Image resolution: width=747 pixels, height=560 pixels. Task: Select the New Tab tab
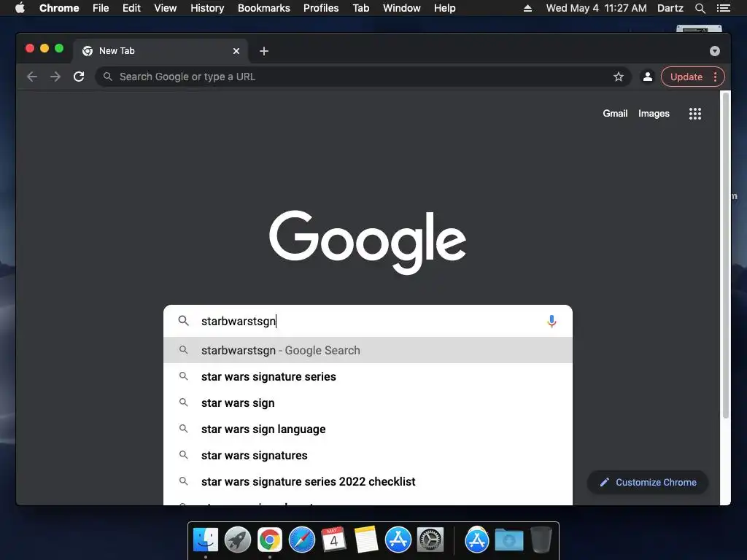click(160, 51)
